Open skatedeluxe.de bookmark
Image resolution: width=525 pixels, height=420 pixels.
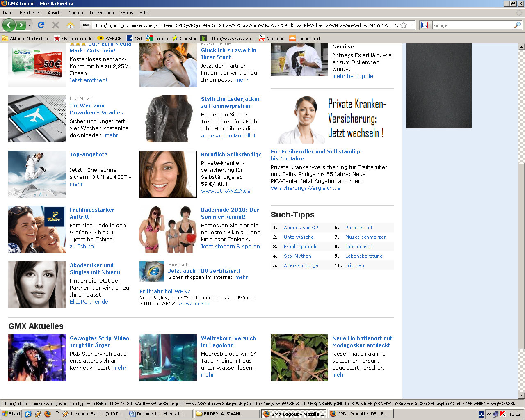(73, 38)
